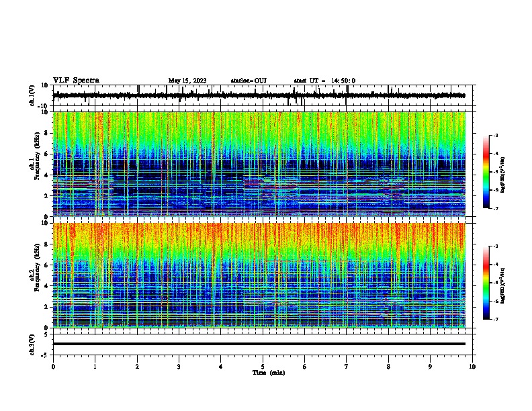The image size is (532, 411).
Task: Click the ch.1 voltage waveform trace
Action: point(259,95)
